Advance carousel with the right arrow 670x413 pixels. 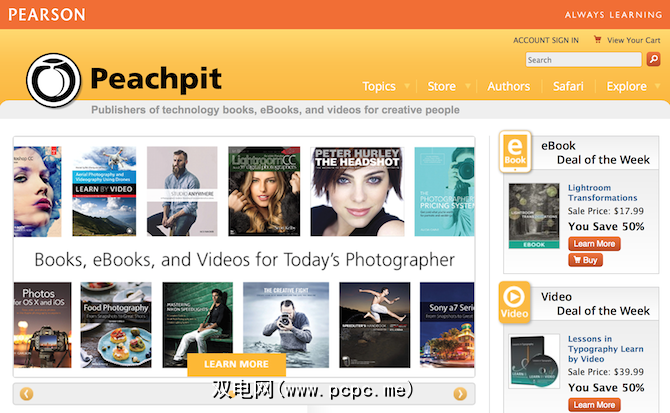pyautogui.click(x=460, y=394)
